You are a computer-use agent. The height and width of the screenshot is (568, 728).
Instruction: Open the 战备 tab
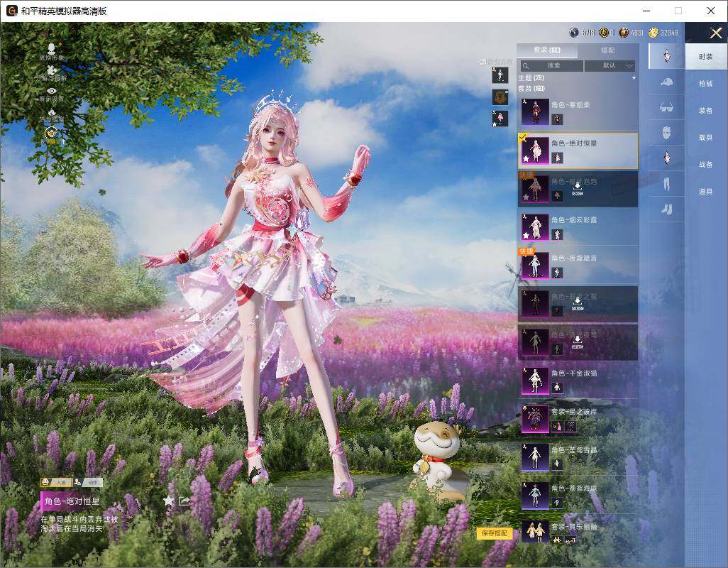[x=706, y=165]
